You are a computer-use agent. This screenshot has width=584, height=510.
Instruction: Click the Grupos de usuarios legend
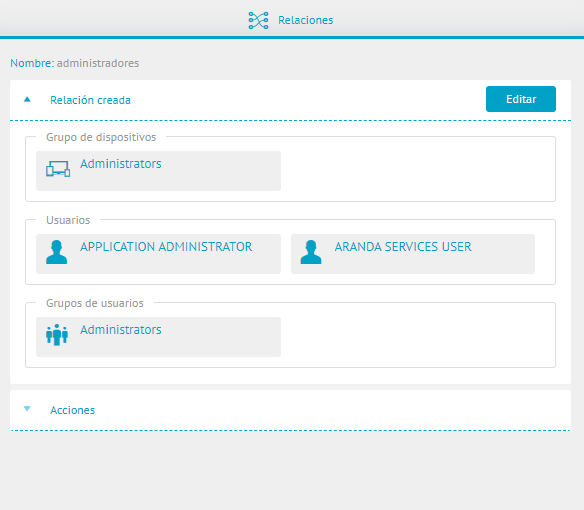coord(95,303)
